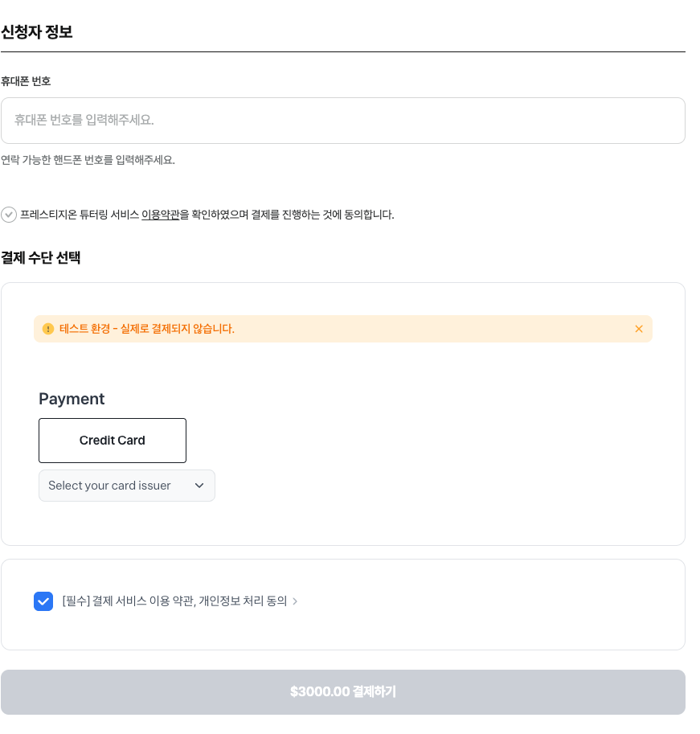The width and height of the screenshot is (700, 734).
Task: Open the 이용약관 terms link
Action: [161, 215]
